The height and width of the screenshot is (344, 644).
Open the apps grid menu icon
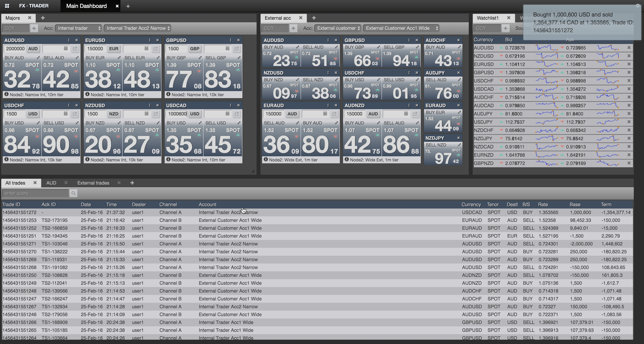tap(7, 6)
